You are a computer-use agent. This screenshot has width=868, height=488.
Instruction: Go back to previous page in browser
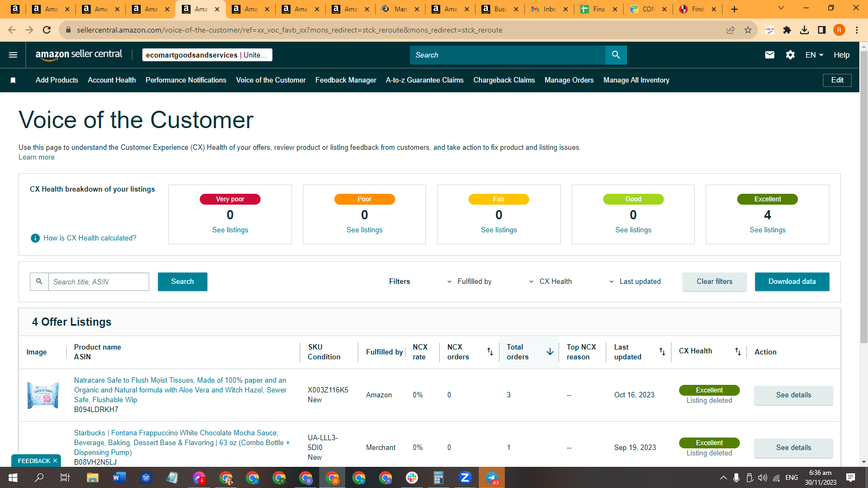click(x=12, y=30)
